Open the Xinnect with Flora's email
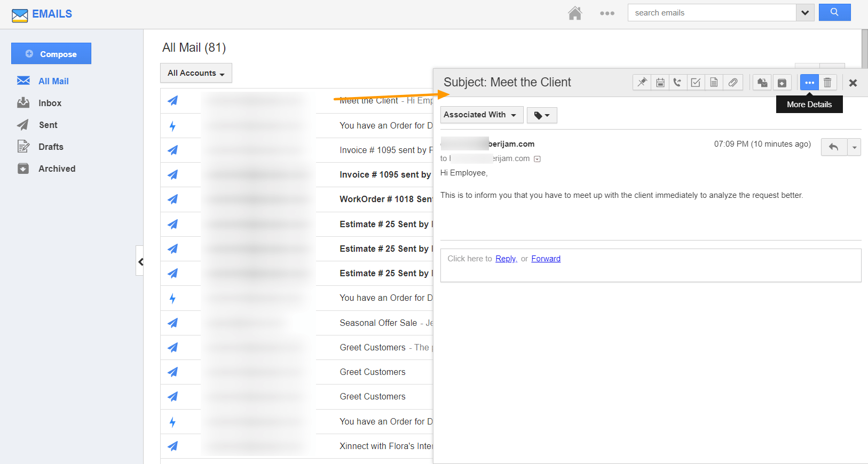The image size is (868, 464). pyautogui.click(x=297, y=446)
